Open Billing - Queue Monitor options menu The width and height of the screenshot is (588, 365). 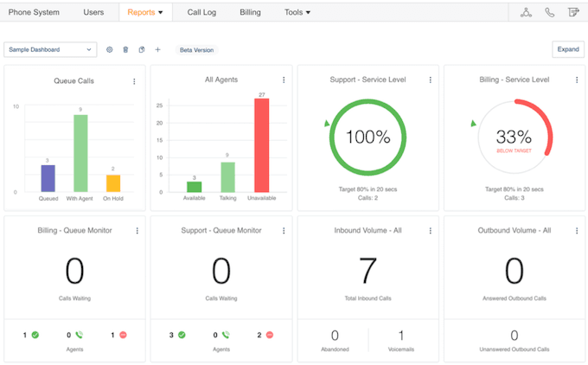(x=137, y=231)
